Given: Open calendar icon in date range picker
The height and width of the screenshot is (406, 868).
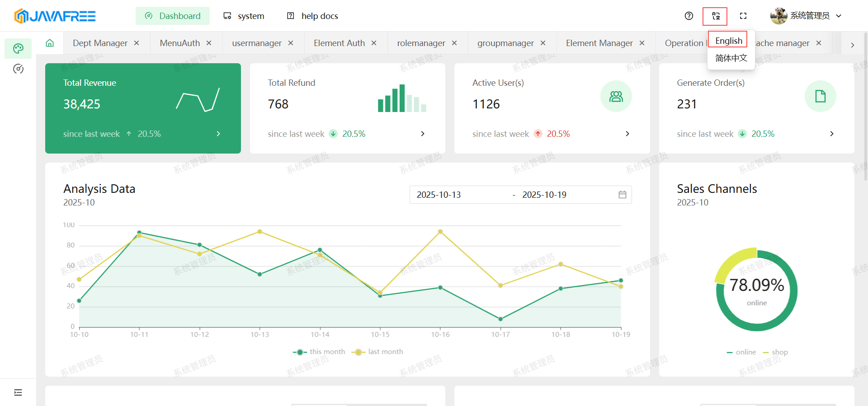Looking at the screenshot, I should coord(622,195).
